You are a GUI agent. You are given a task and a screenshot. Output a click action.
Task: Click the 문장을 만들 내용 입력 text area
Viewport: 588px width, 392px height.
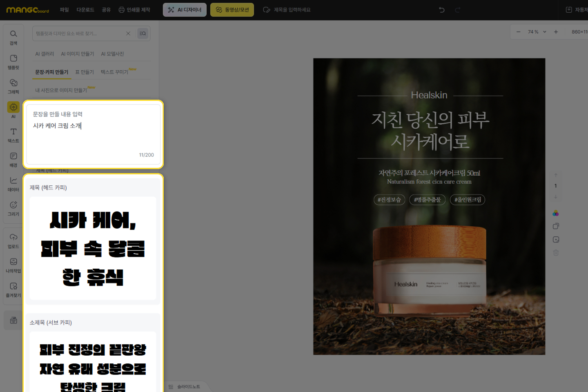coord(93,134)
